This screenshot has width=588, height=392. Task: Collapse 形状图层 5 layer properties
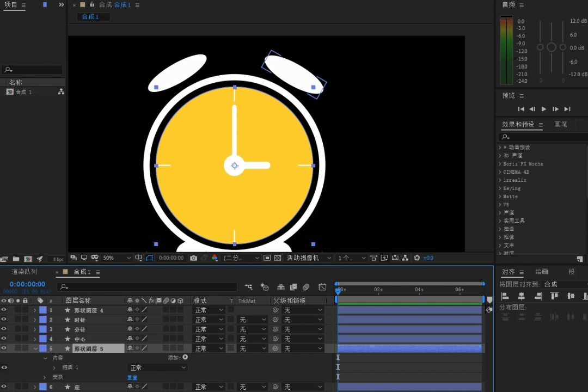click(x=35, y=348)
